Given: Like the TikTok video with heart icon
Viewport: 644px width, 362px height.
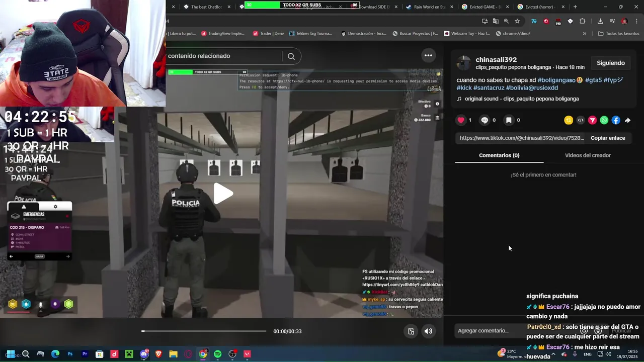Looking at the screenshot, I should click(461, 120).
